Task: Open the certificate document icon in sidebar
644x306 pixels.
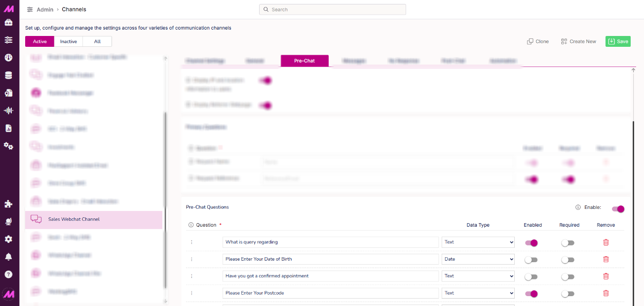Action: click(x=8, y=93)
